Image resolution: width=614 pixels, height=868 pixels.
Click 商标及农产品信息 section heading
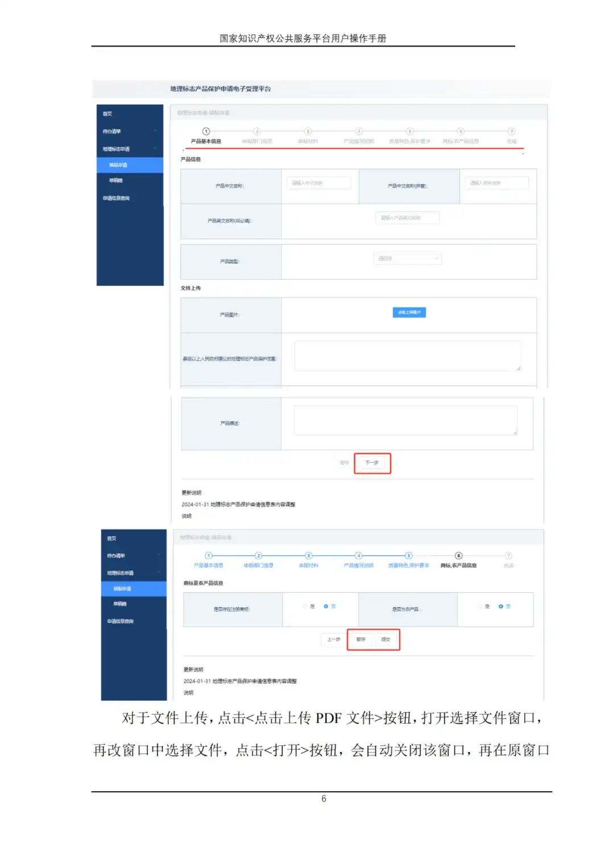204,583
